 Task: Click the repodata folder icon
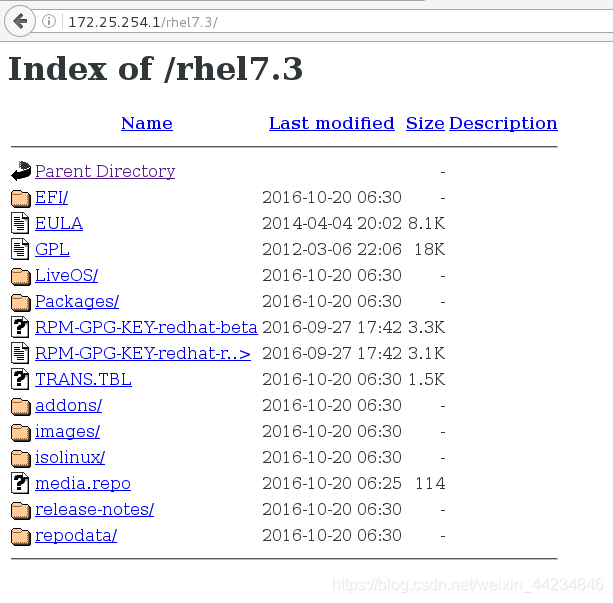pos(21,536)
